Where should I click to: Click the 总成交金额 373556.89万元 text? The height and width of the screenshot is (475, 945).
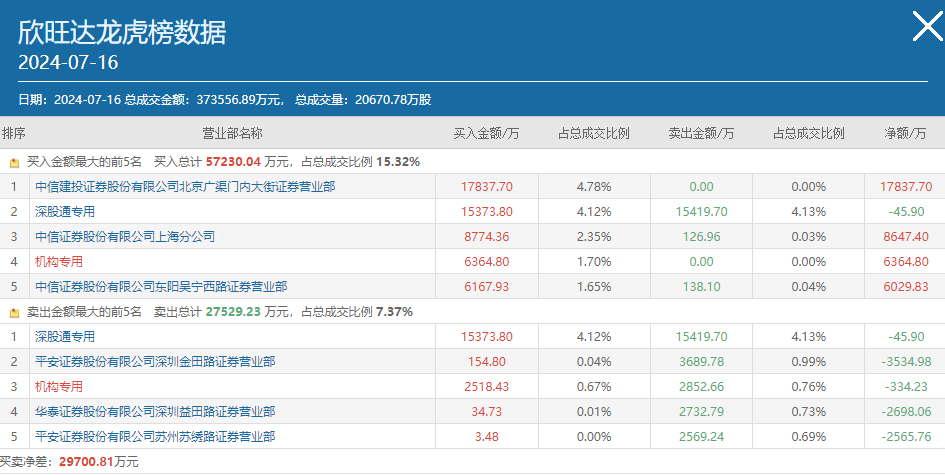205,100
